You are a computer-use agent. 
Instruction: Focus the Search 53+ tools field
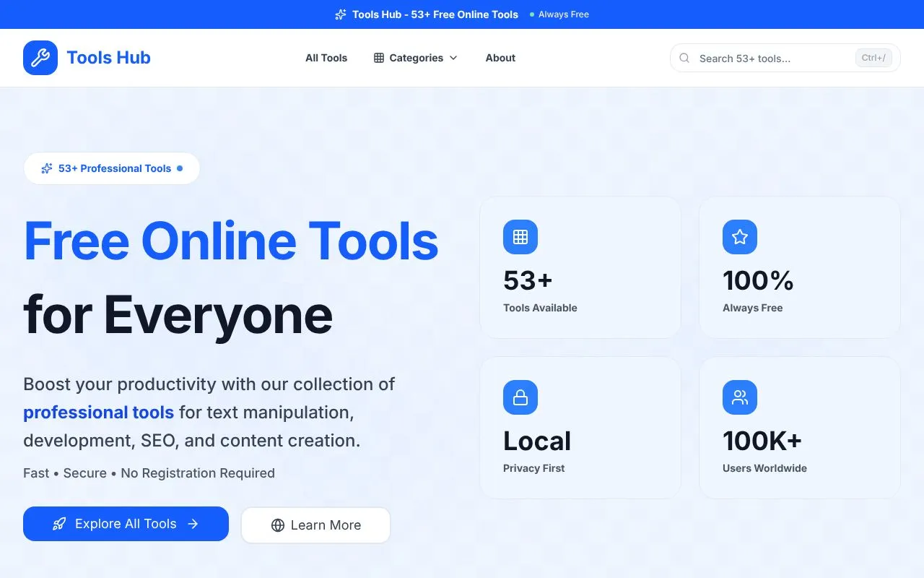pyautogui.click(x=785, y=58)
